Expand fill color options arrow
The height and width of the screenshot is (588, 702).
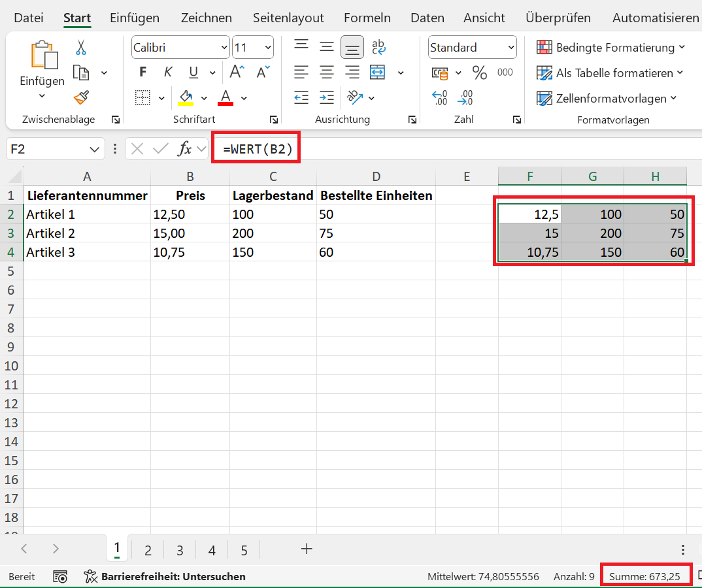coord(204,98)
